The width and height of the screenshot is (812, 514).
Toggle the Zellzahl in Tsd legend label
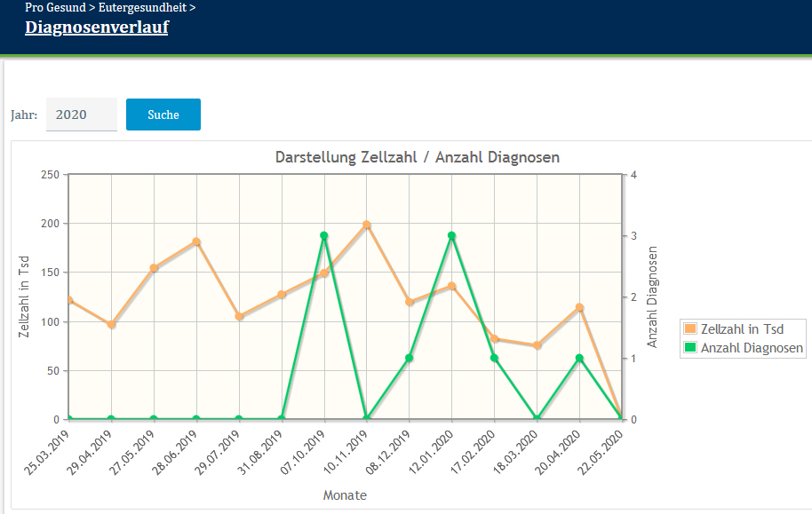(742, 329)
